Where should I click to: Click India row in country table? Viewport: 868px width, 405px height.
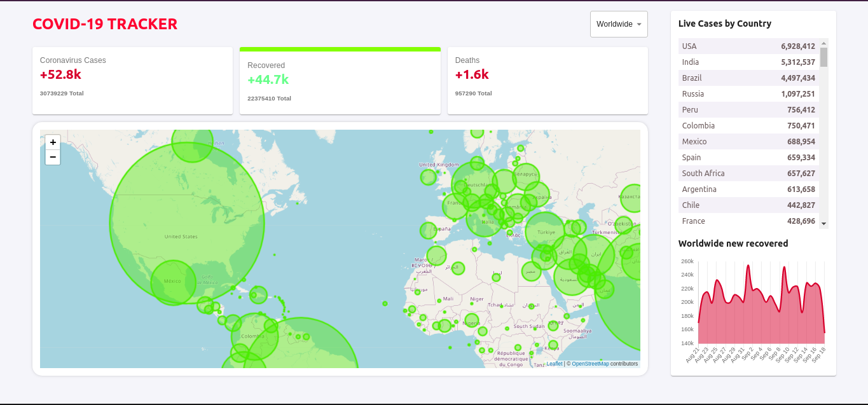748,62
